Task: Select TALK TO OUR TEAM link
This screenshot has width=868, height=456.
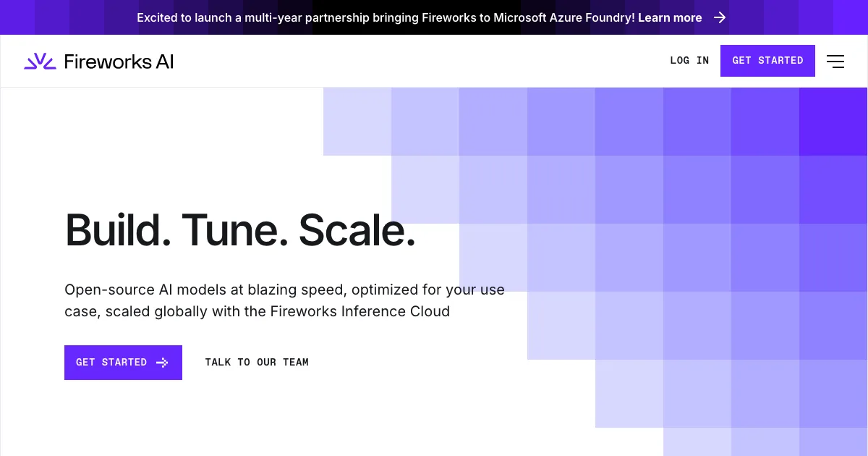Action: 257,363
